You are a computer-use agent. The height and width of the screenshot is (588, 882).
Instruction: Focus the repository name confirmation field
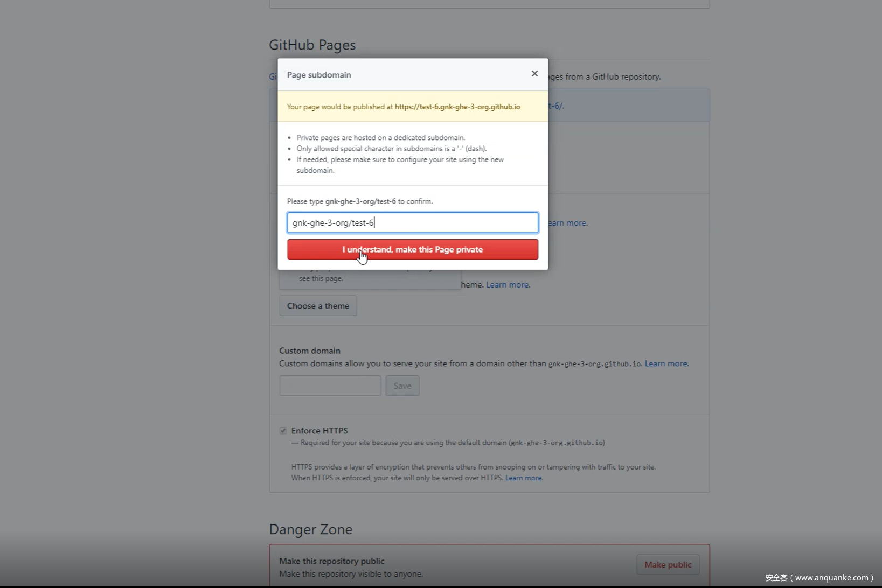(413, 222)
